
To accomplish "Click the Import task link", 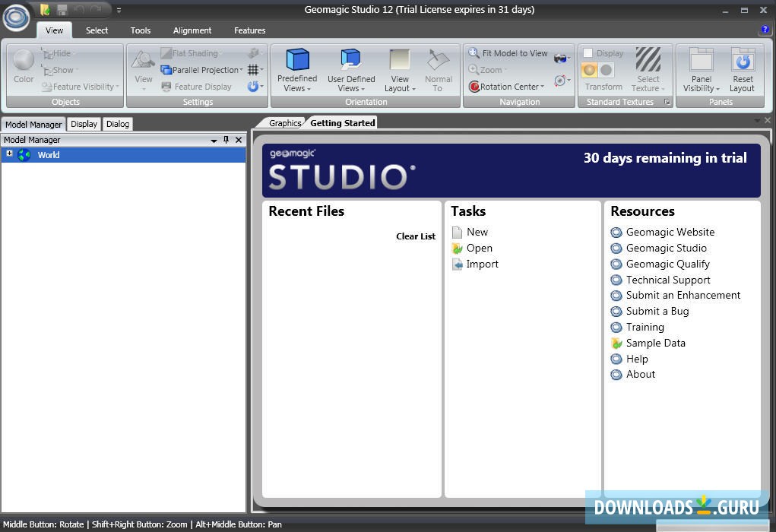I will click(475, 264).
